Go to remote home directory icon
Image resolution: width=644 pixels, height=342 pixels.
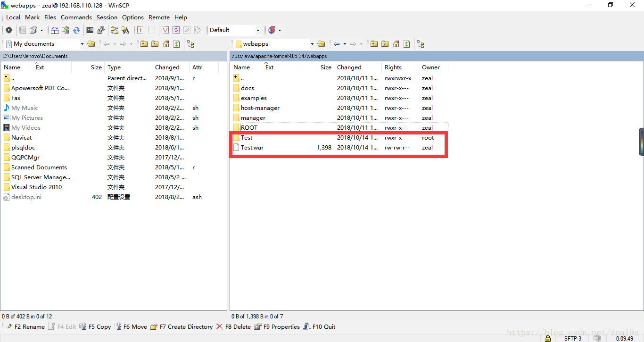click(396, 44)
